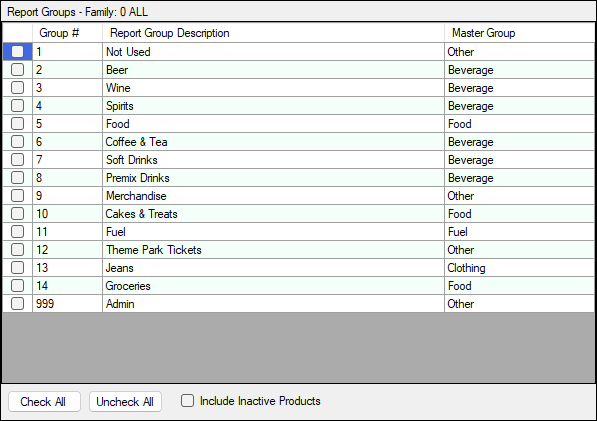597x421 pixels.
Task: Select the 'Coffee & Tea' cell
Action: pos(273,142)
